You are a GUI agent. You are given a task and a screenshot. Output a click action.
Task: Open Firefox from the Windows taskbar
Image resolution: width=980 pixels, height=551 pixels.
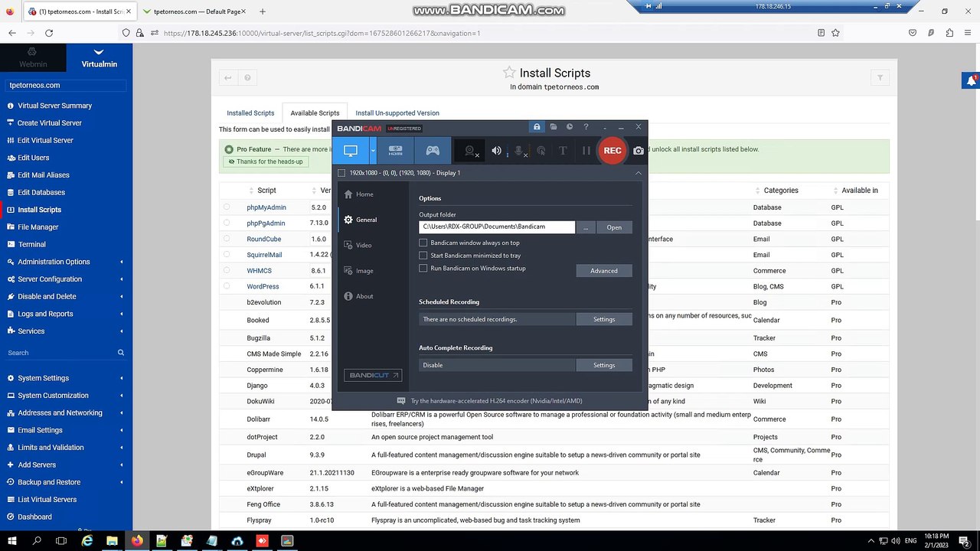(137, 540)
